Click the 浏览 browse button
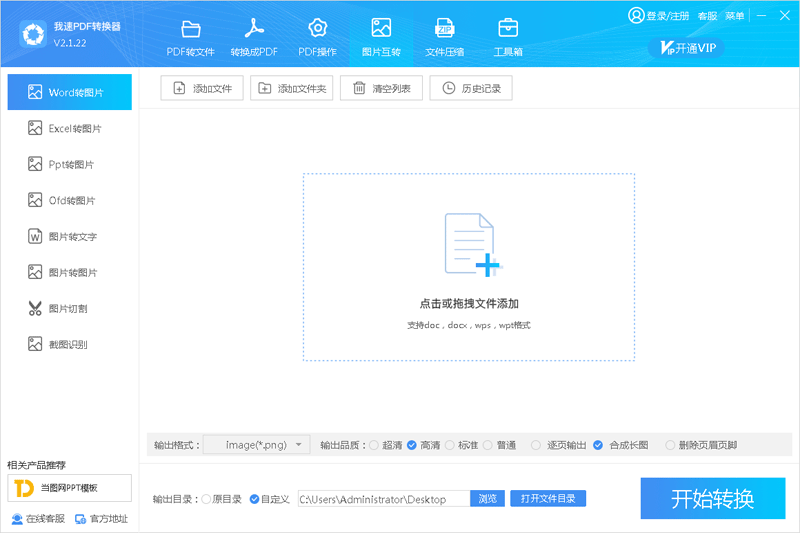This screenshot has width=800, height=533. coord(487,499)
